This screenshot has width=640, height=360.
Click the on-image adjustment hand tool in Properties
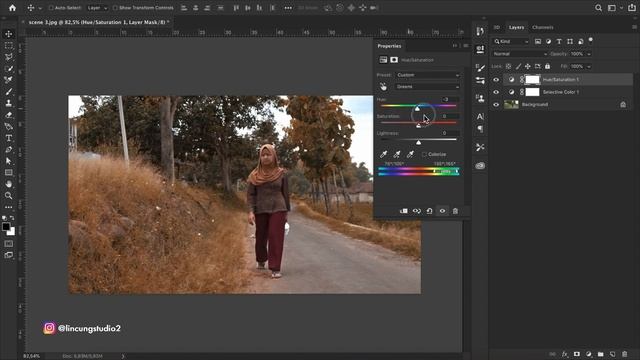(x=383, y=87)
